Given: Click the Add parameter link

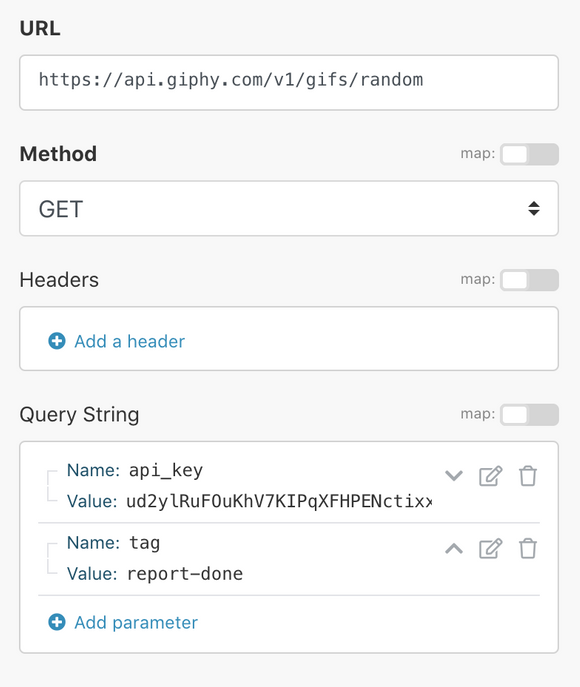Looking at the screenshot, I should coord(136,622).
